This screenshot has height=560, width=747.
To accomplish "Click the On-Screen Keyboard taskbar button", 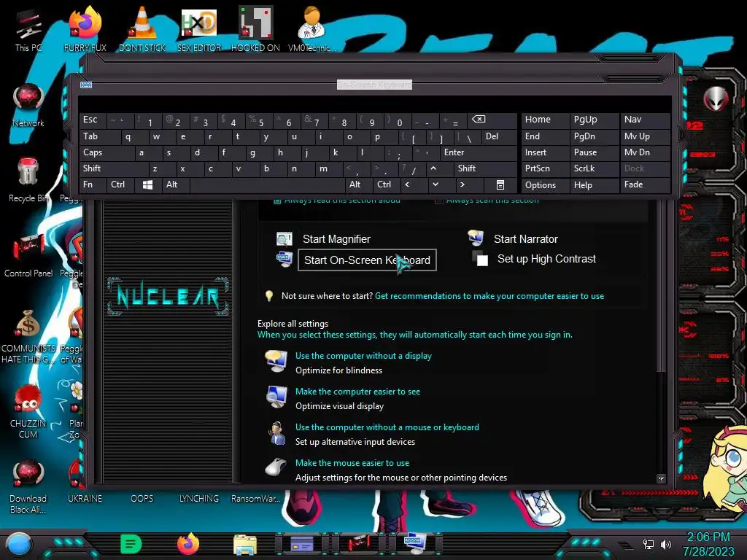I will (x=415, y=543).
